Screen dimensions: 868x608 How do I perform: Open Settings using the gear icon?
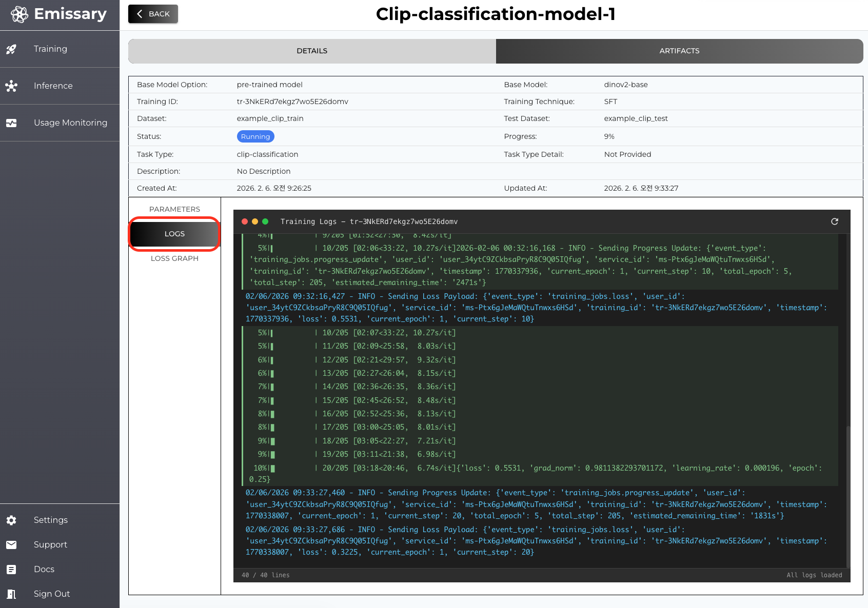click(11, 520)
